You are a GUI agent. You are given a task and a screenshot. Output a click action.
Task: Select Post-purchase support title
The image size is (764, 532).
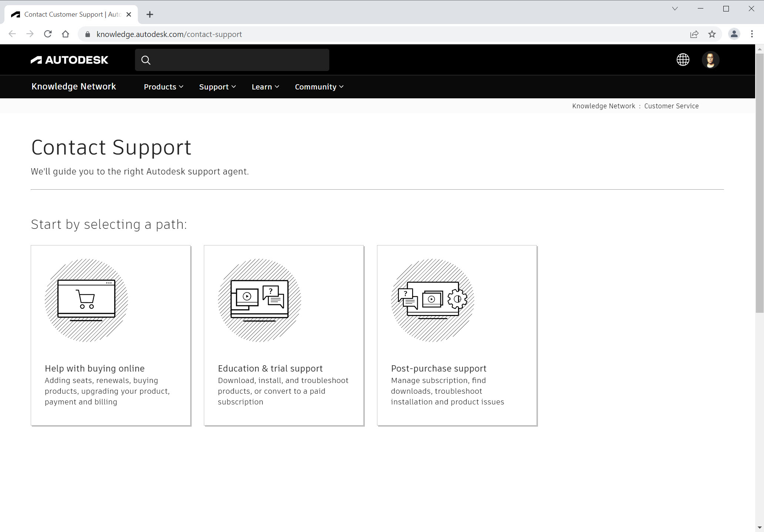tap(438, 369)
